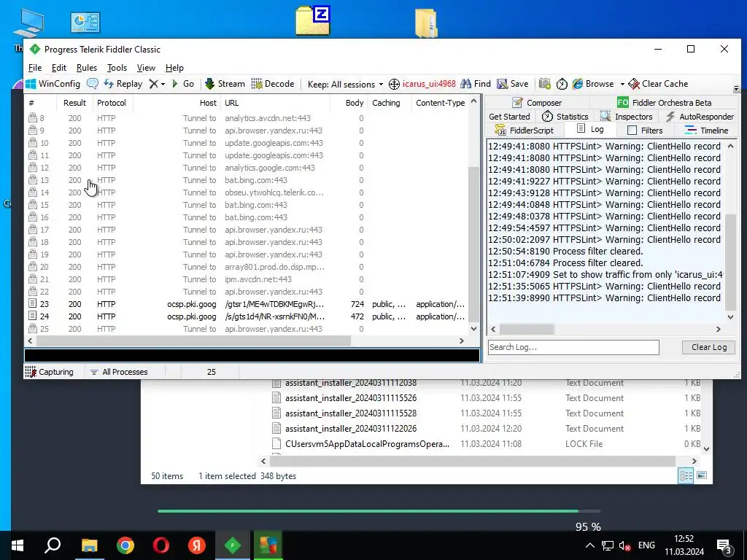
Task: Replay selected sessions
Action: [x=123, y=84]
